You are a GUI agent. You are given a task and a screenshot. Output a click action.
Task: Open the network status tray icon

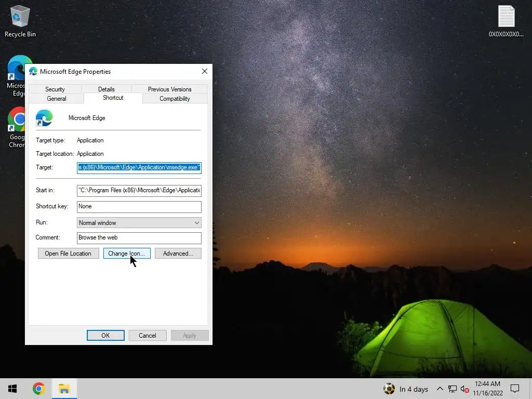(x=453, y=389)
